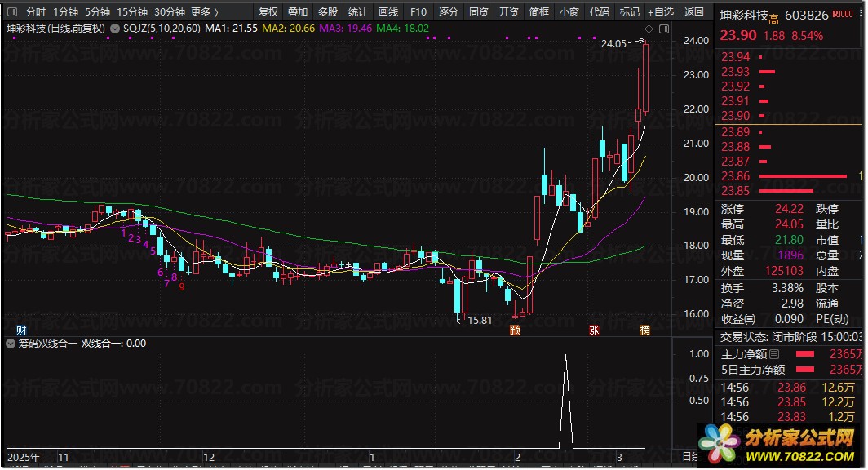Viewport: 868px width, 470px height.
Task: Open 多股 multi-stock view
Action: (x=328, y=11)
